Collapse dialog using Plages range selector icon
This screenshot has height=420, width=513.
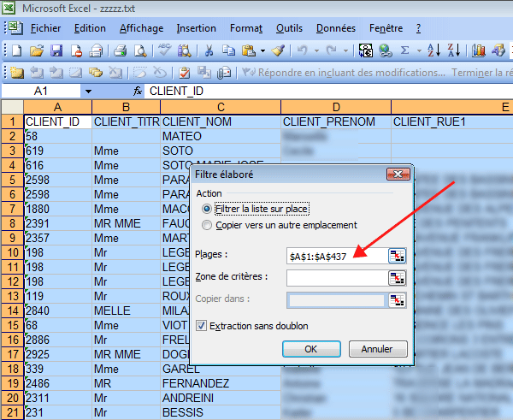(397, 256)
